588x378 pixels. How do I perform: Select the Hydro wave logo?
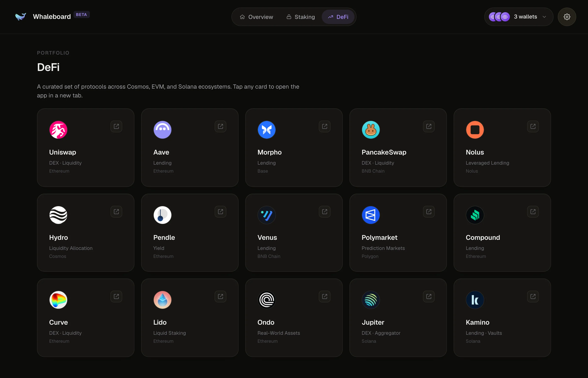click(x=58, y=215)
